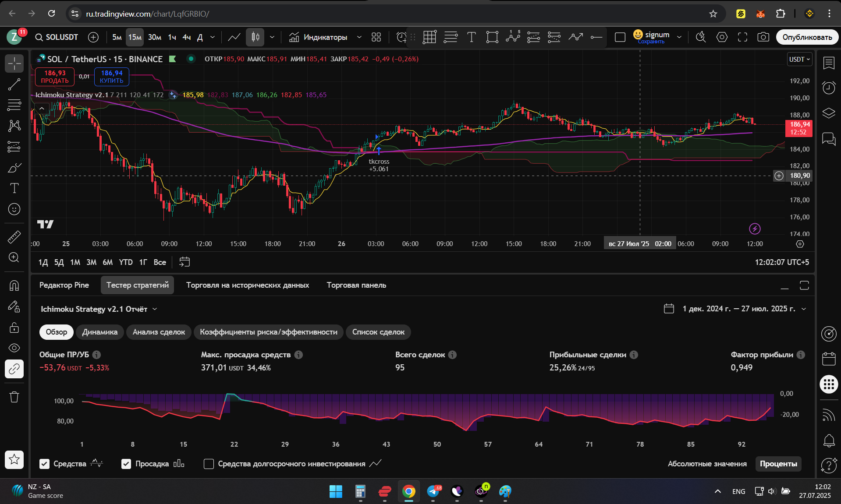
Task: Uncheck the Средства checkbox
Action: [x=44, y=464]
